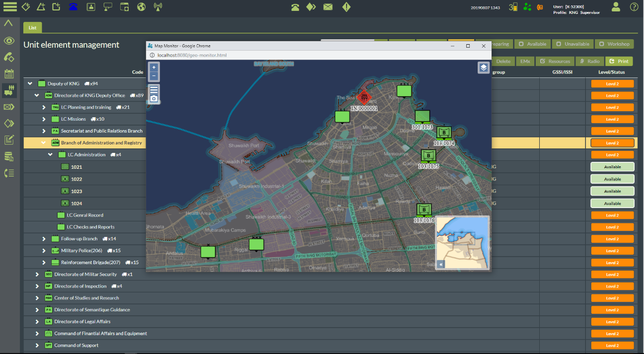The height and width of the screenshot is (354, 644).
Task: Expand the Directorate of Inspection node
Action: (37, 286)
